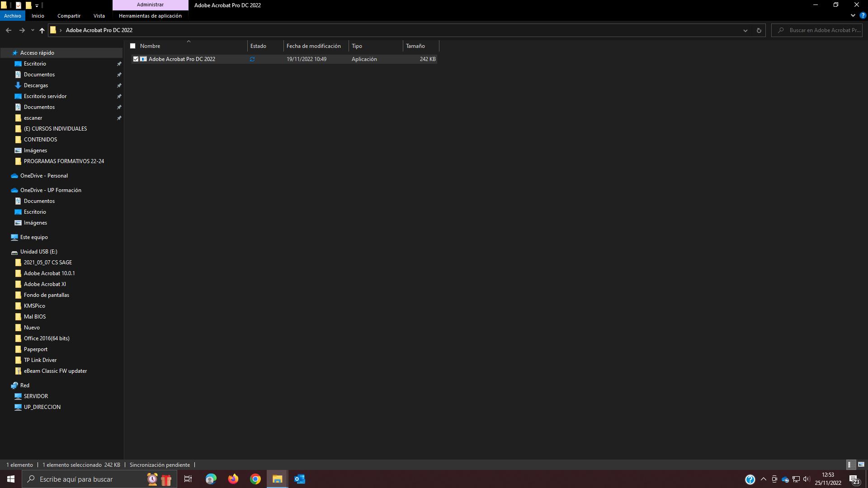Screen dimensions: 868x488
Task: Switch to details view in status bar
Action: tap(849, 465)
